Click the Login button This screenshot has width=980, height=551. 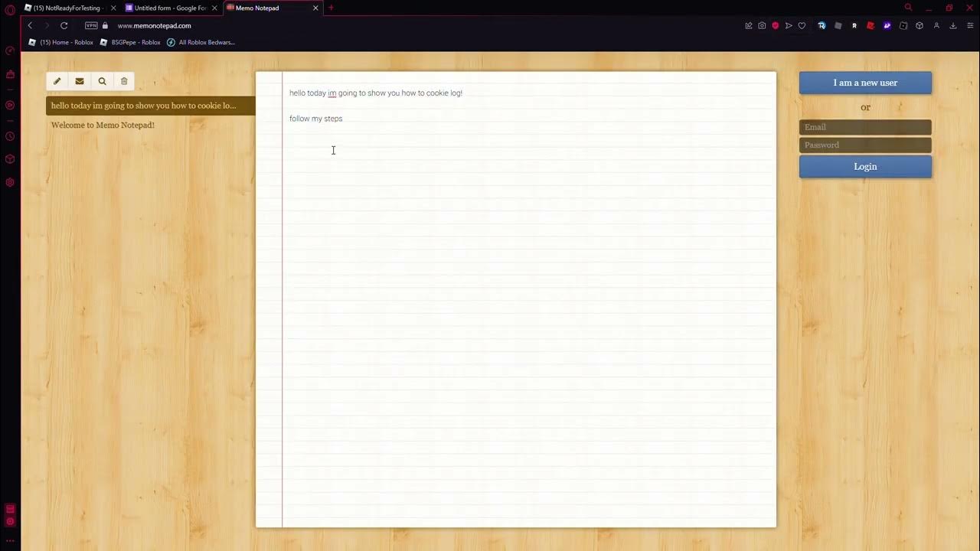tap(865, 166)
